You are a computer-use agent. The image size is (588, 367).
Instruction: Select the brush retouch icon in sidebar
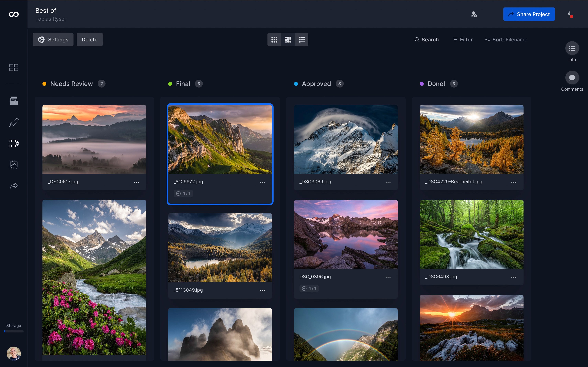(14, 122)
